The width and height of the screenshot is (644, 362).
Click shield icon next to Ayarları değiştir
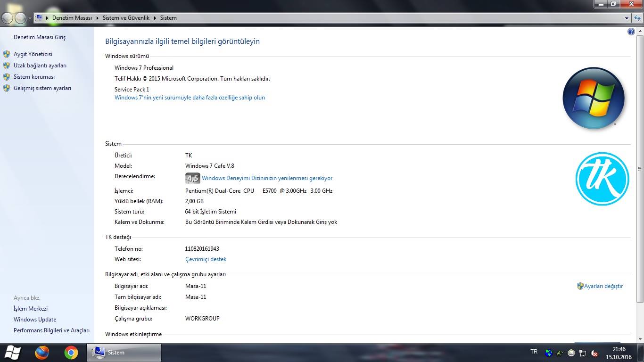(580, 286)
